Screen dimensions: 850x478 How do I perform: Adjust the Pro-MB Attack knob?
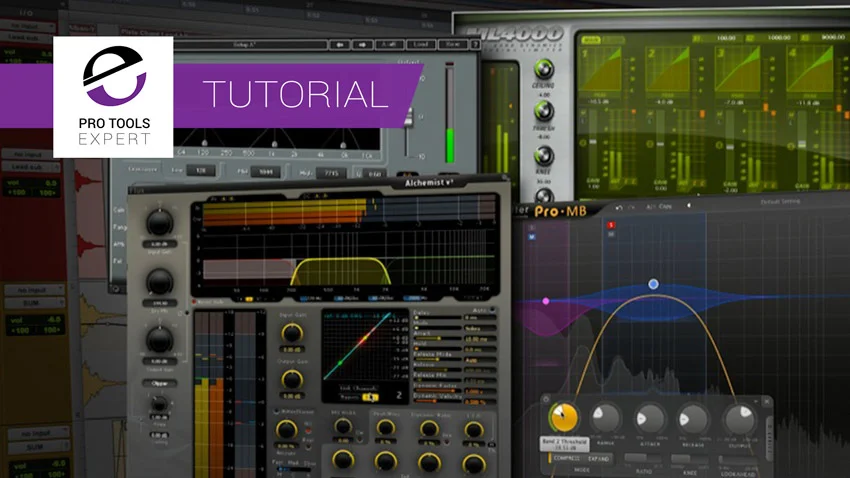coord(650,418)
